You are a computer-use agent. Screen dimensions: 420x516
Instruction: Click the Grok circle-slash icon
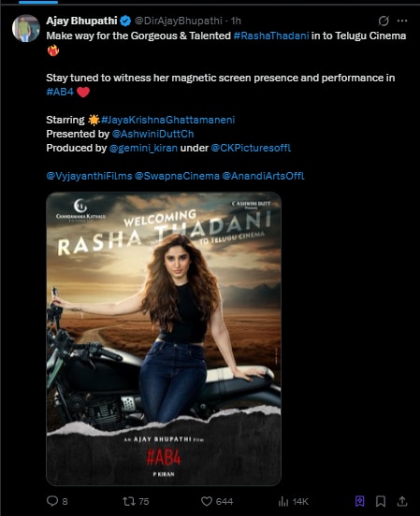coord(384,21)
